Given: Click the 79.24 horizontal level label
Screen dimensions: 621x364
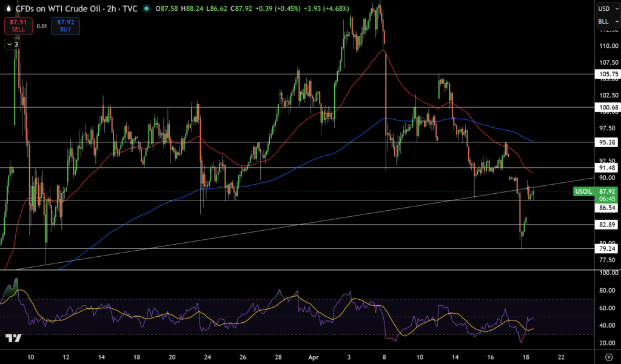Looking at the screenshot, I should (608, 248).
